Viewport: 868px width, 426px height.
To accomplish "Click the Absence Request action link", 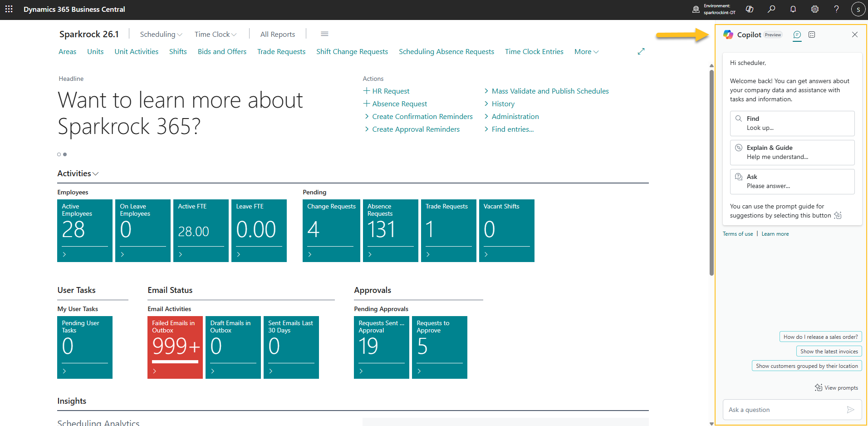I will coord(399,104).
